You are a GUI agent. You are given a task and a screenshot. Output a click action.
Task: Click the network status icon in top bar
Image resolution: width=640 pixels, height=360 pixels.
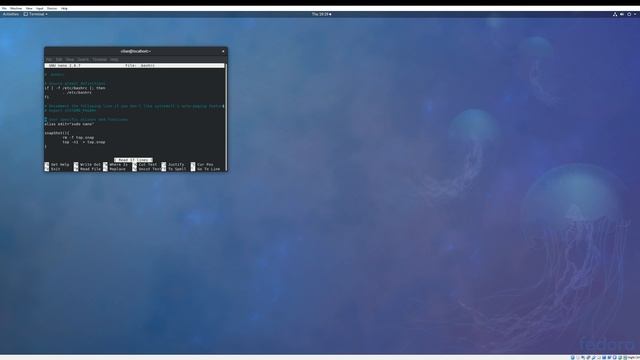point(615,14)
